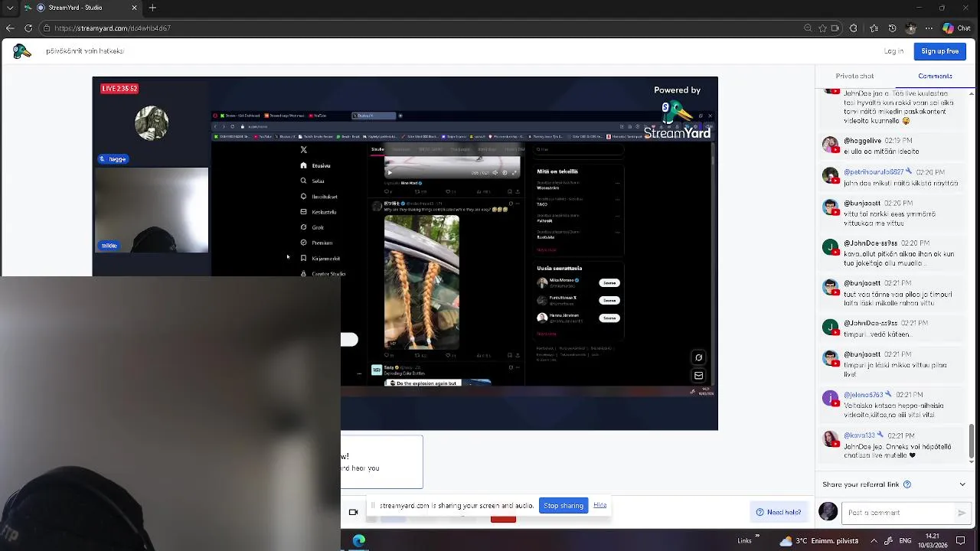Click the Need help? button

pos(779,512)
